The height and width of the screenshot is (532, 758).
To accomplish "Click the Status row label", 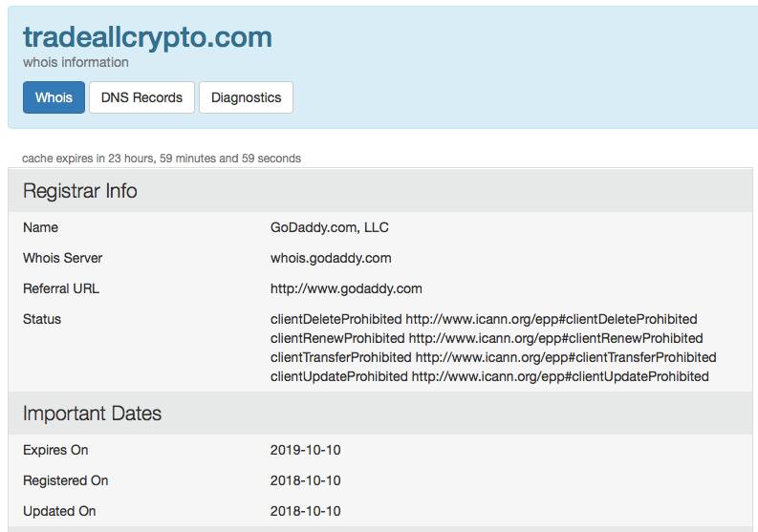I will pos(42,319).
